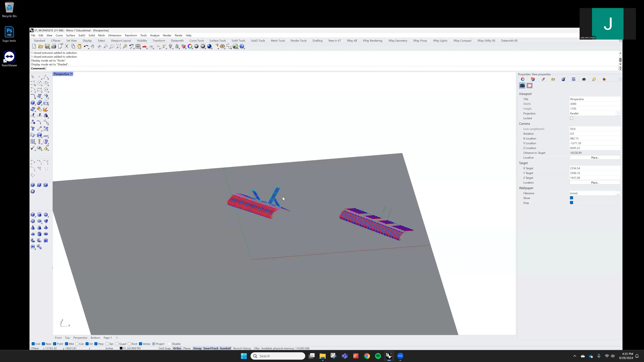Toggle the Cen osnap checkbox
This screenshot has height=362, width=644.
tap(77, 344)
